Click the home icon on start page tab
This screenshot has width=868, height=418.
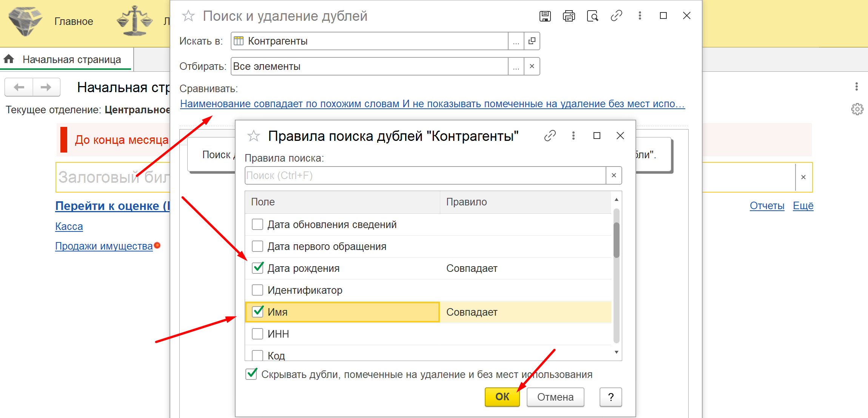pyautogui.click(x=9, y=59)
